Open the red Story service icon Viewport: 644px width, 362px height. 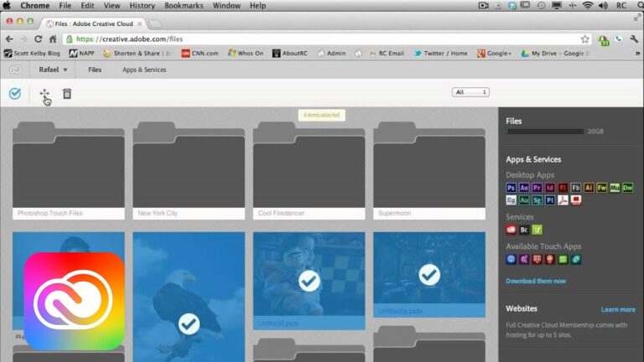coord(511,230)
